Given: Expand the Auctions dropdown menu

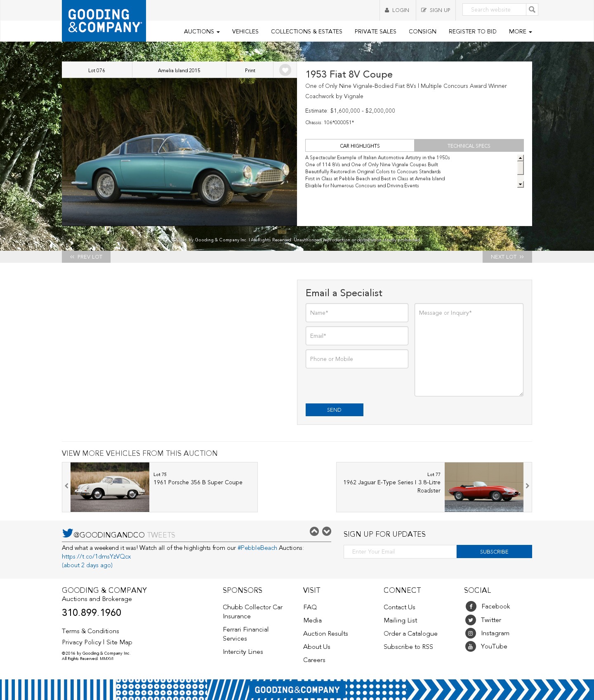Looking at the screenshot, I should click(x=202, y=31).
